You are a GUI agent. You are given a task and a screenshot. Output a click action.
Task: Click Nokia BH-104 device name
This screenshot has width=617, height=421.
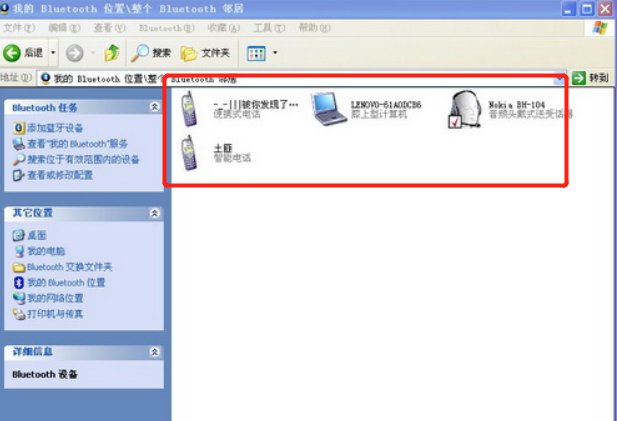(x=517, y=105)
